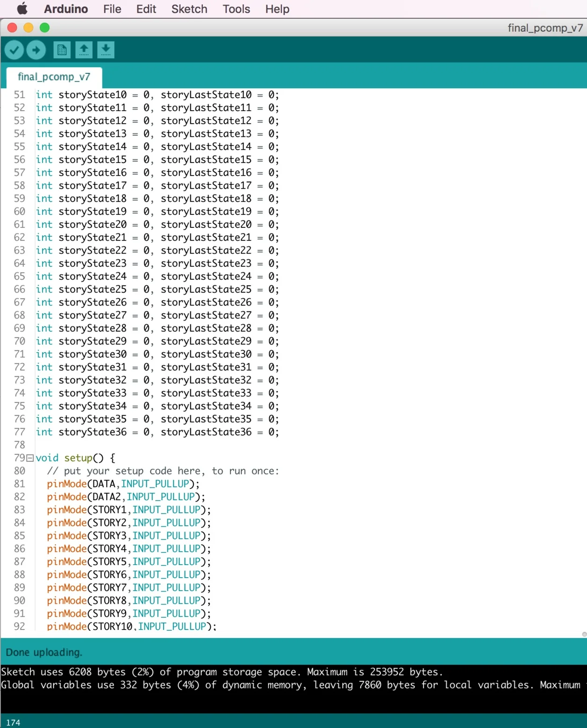Click pinMode(DATA,INPUT_PULLUP) line
587x728 pixels.
(123, 484)
